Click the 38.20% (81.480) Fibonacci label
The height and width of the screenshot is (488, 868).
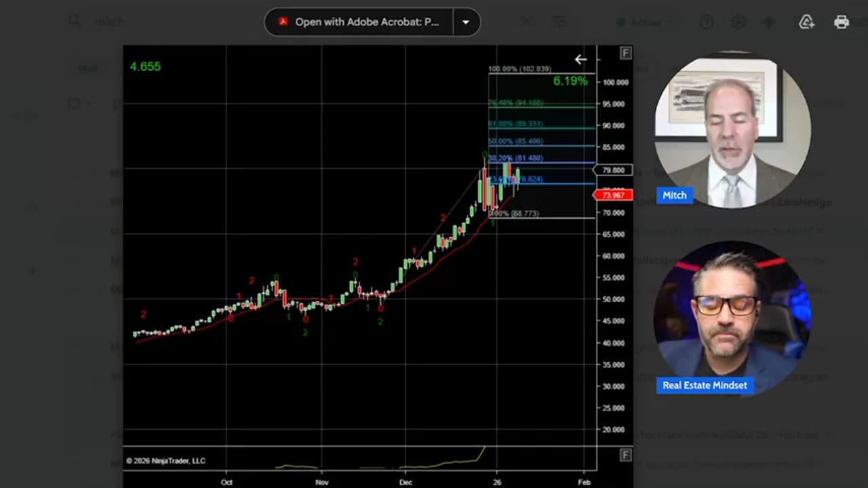pyautogui.click(x=515, y=158)
